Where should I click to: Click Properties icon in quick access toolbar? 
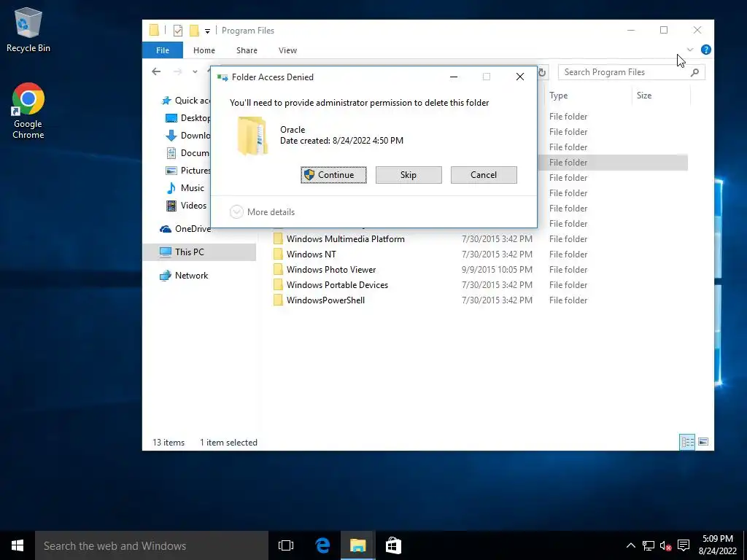tap(178, 31)
